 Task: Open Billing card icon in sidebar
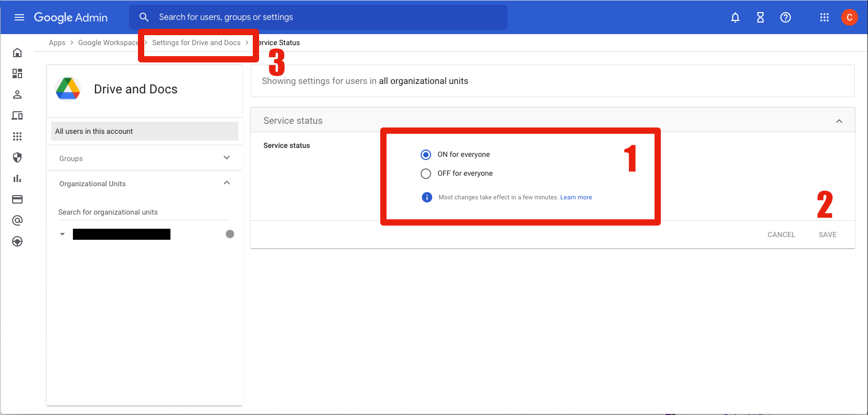pyautogui.click(x=17, y=199)
